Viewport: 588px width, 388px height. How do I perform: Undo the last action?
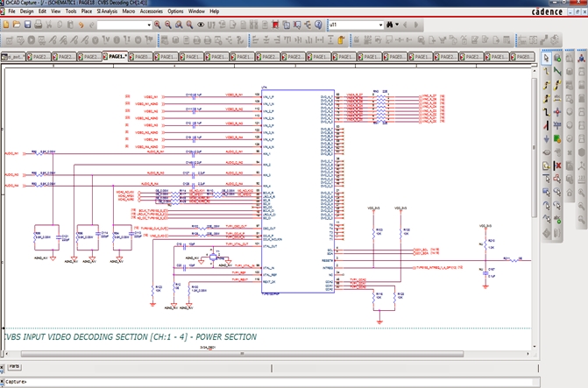point(81,25)
